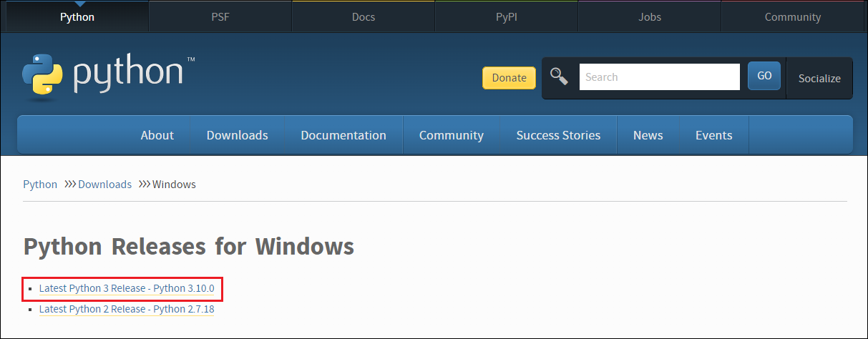868x339 pixels.
Task: Open the Jobs top tab
Action: coord(650,17)
